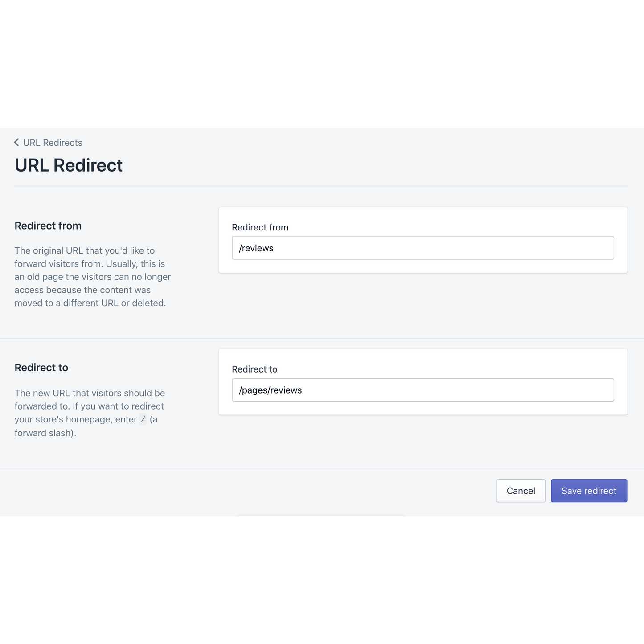Click the Save redirect button
644x644 pixels.
589,491
